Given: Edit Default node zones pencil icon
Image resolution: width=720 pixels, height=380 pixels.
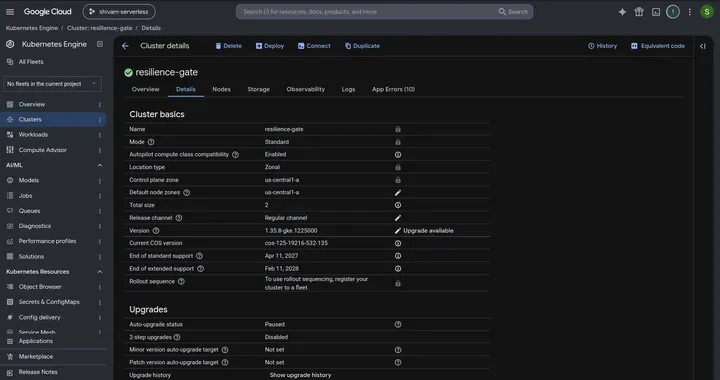Looking at the screenshot, I should 398,193.
